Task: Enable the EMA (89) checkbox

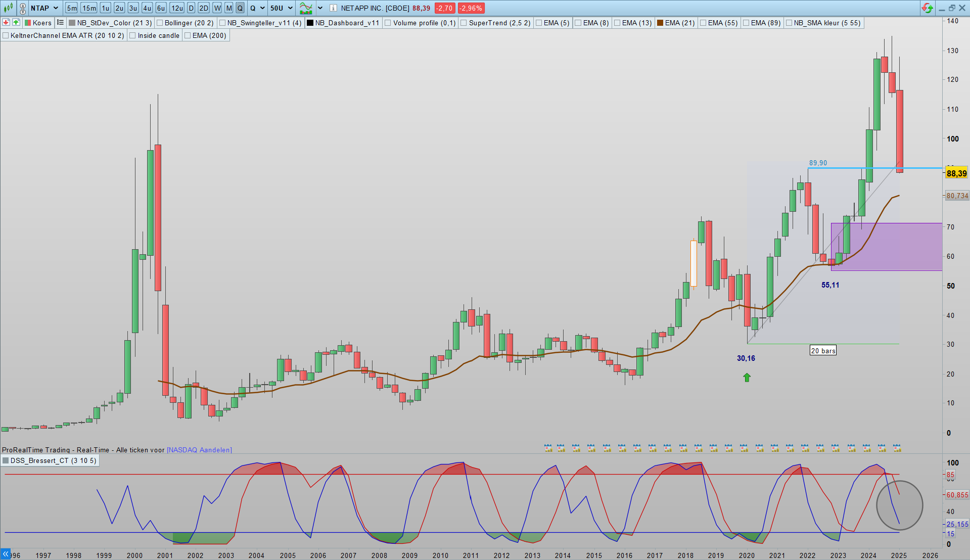Action: pyautogui.click(x=746, y=23)
